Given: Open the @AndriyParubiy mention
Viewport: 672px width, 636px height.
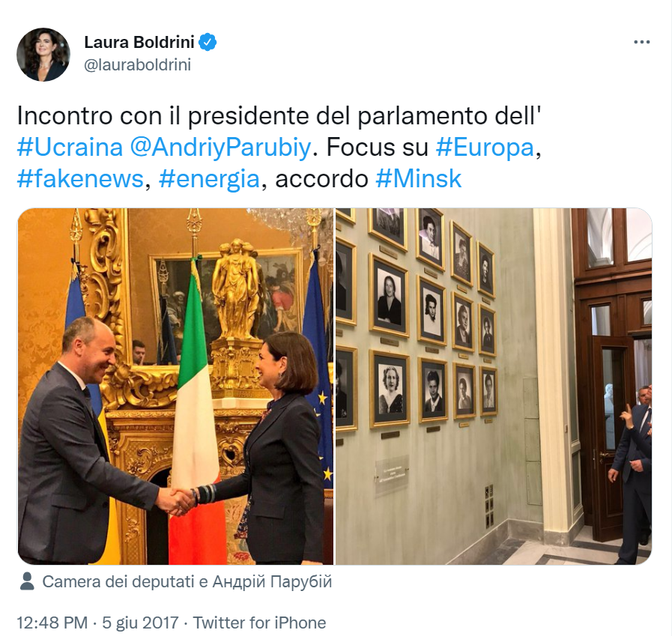Looking at the screenshot, I should tap(220, 148).
